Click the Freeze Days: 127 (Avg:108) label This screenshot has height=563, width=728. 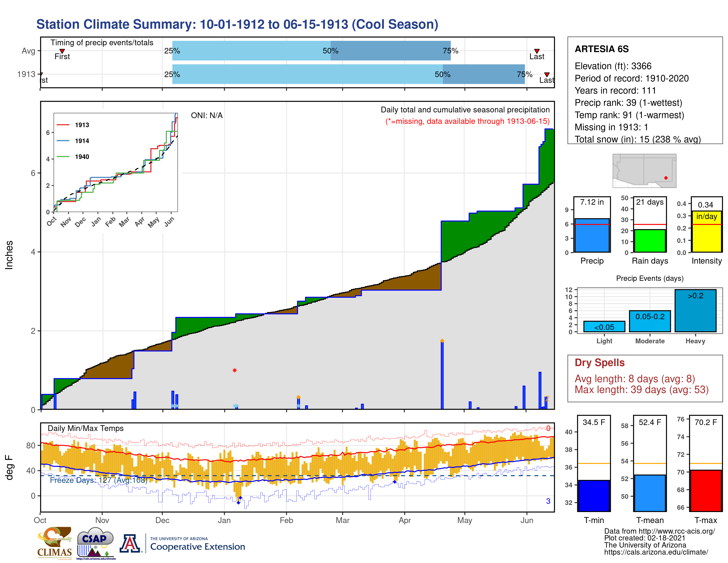99,480
